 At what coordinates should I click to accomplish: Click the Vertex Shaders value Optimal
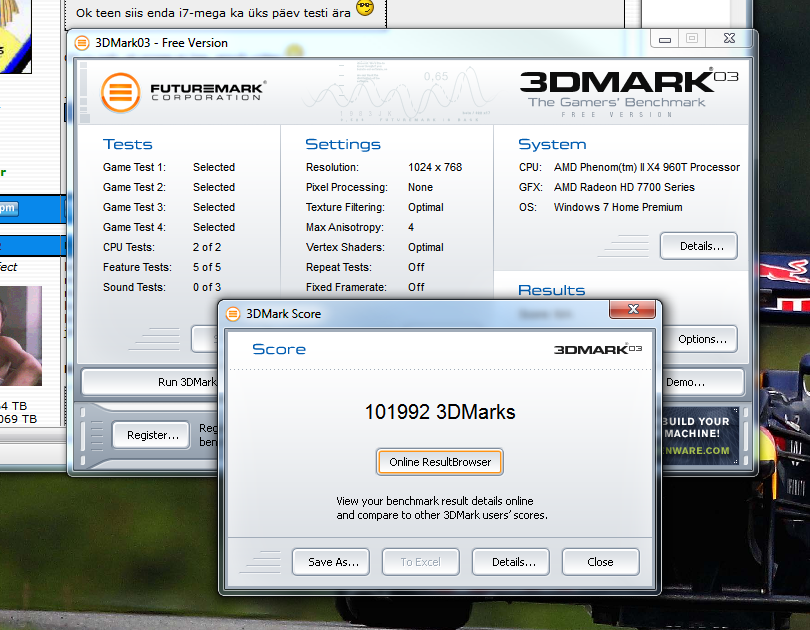pos(426,247)
